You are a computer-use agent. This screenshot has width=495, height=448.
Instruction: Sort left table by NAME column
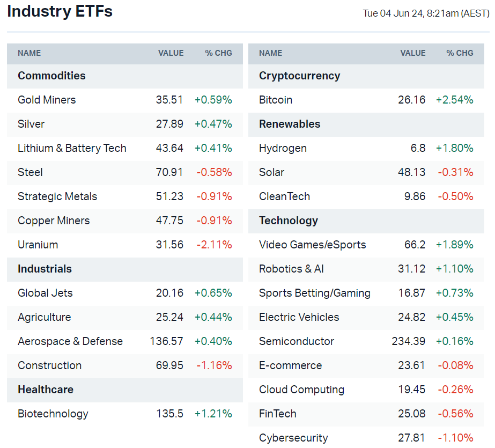(29, 53)
